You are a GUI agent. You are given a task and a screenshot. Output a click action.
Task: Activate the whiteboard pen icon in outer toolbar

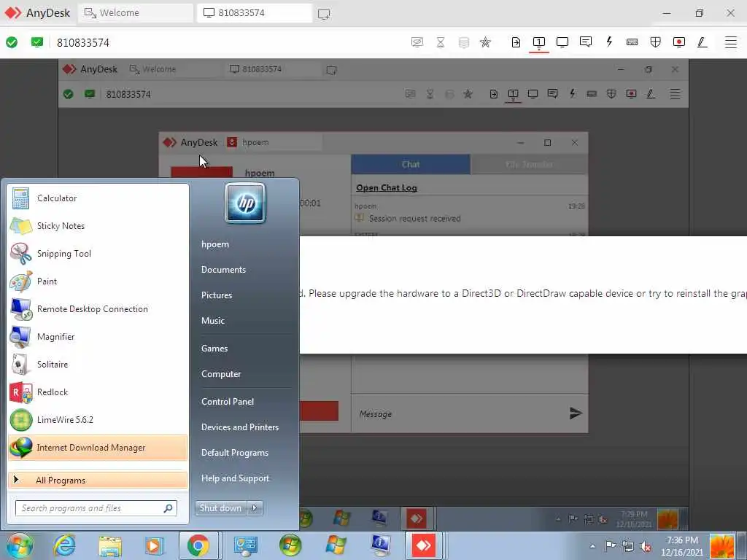pos(703,42)
